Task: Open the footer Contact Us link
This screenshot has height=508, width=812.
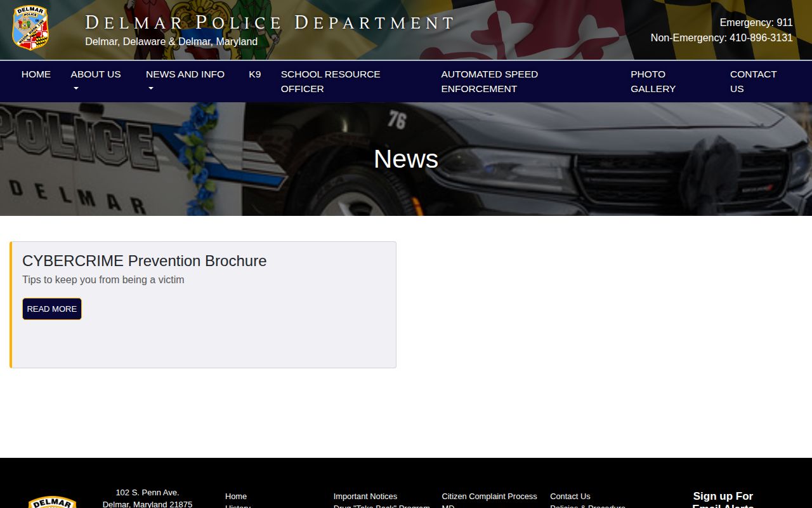Action: (570, 496)
